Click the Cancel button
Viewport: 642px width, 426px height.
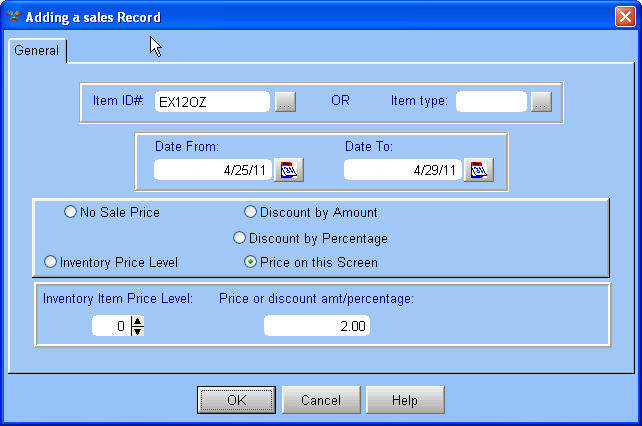click(320, 400)
